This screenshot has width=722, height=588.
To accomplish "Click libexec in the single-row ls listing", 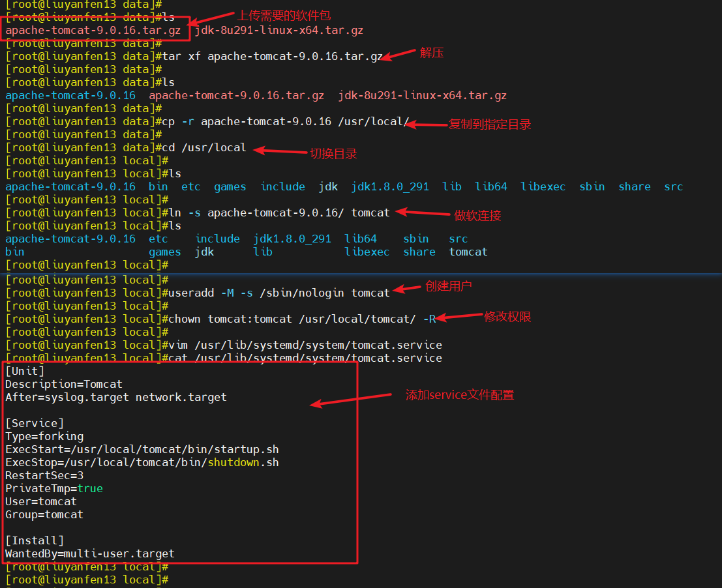I will [543, 187].
